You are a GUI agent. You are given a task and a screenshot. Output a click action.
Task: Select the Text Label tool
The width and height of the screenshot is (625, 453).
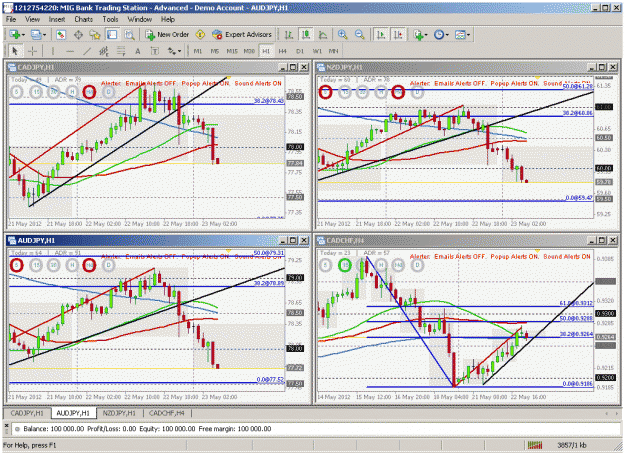[x=155, y=51]
